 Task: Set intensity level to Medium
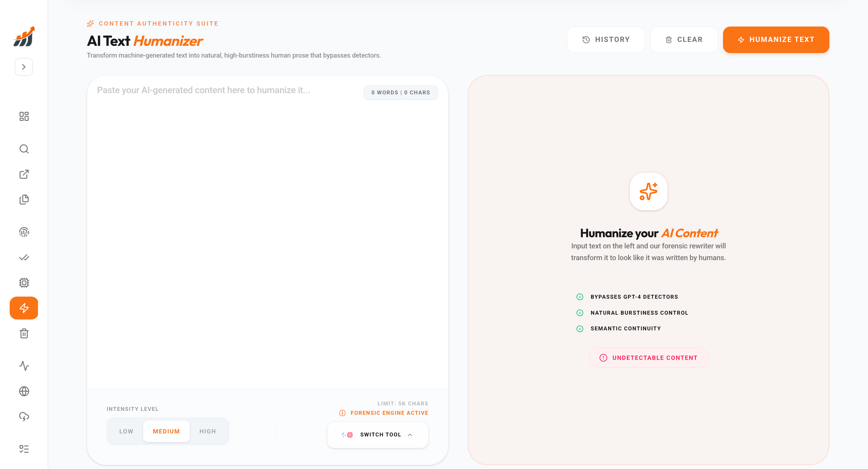tap(166, 431)
